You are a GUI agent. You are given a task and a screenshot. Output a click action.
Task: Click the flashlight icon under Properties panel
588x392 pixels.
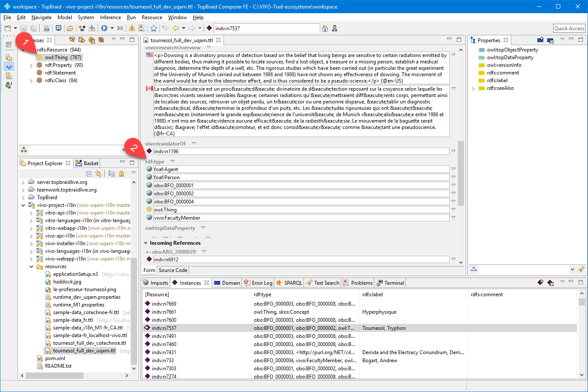[x=581, y=269]
